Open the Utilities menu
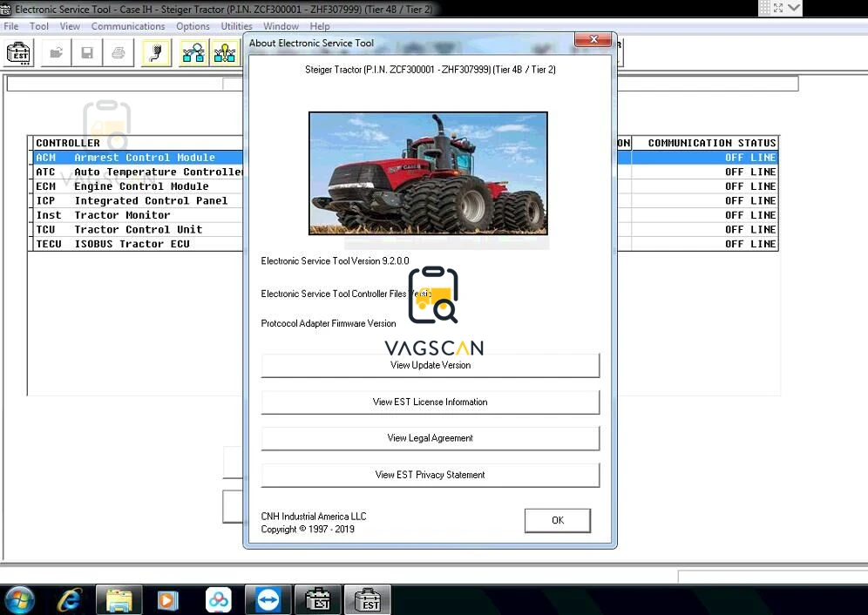This screenshot has height=615, width=868. [x=236, y=26]
